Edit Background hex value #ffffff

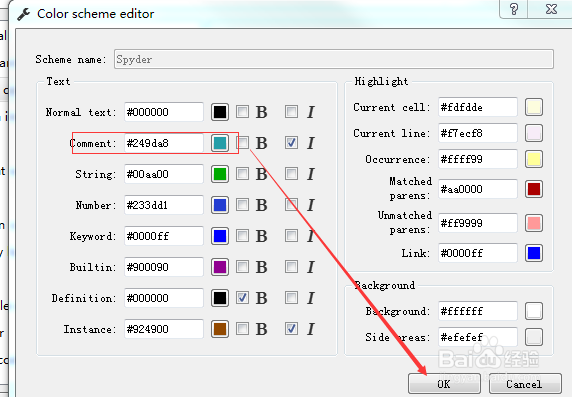[478, 311]
